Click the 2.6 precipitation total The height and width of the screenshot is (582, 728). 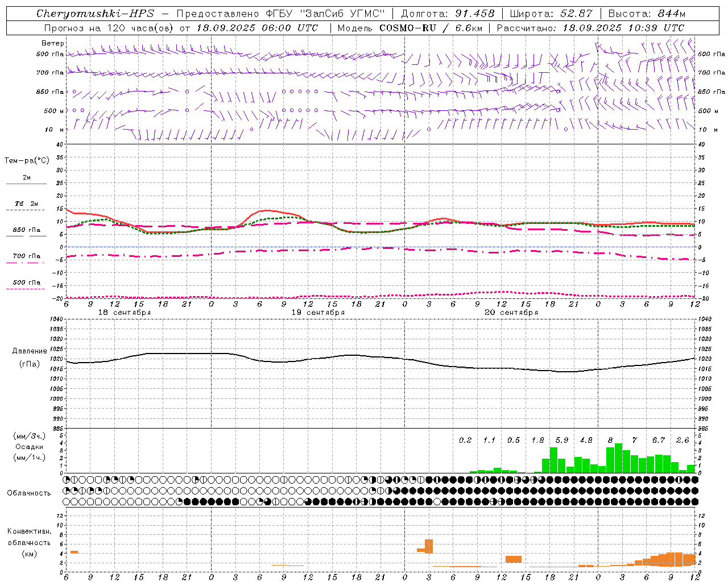682,440
